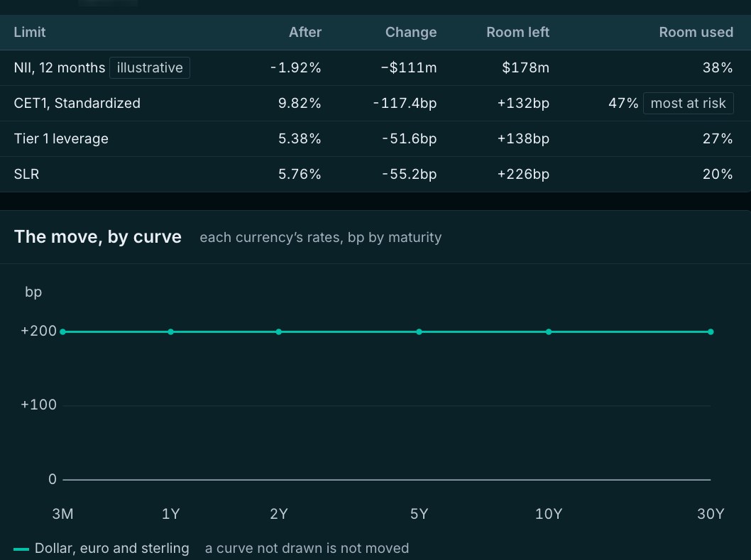Click the +200 y-axis label

pyautogui.click(x=38, y=331)
